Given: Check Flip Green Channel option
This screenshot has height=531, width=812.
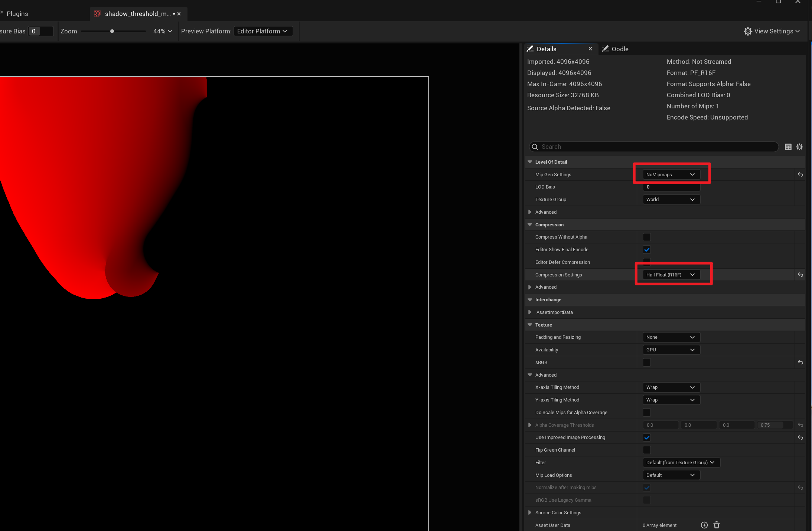Looking at the screenshot, I should pyautogui.click(x=647, y=450).
